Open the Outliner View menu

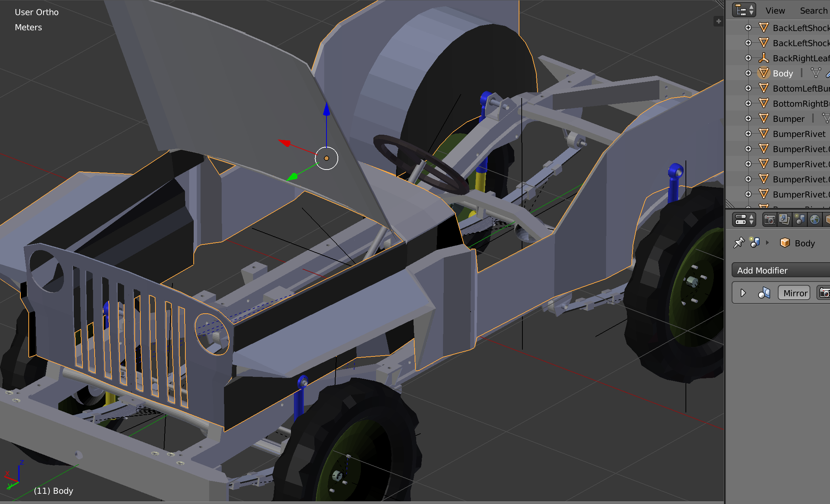[x=775, y=11]
